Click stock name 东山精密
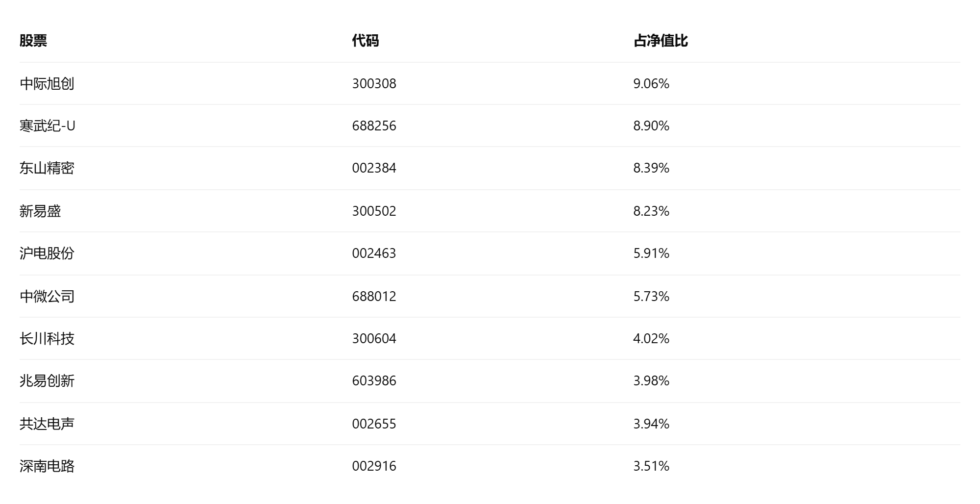980x504 pixels. pos(47,168)
